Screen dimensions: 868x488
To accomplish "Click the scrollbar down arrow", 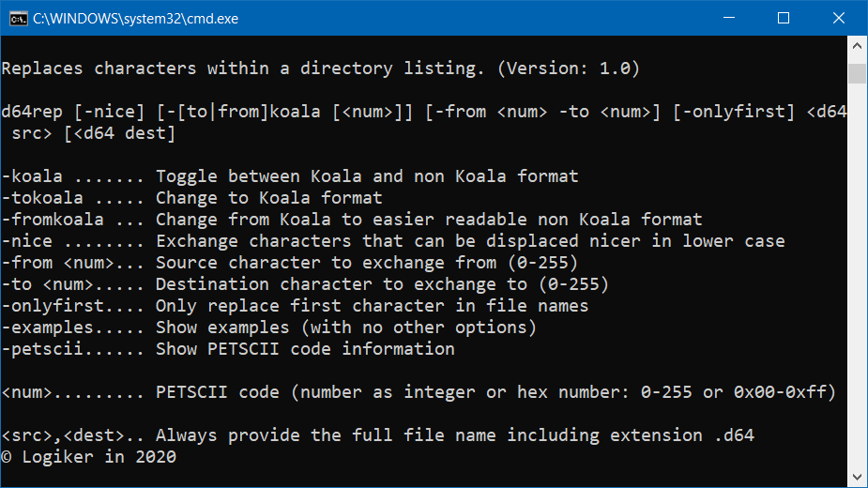I will click(x=857, y=477).
